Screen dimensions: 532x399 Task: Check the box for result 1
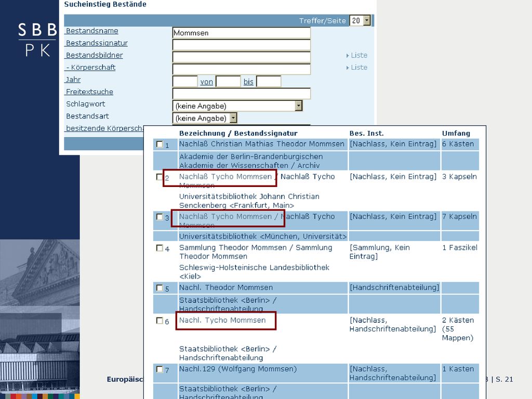point(159,144)
